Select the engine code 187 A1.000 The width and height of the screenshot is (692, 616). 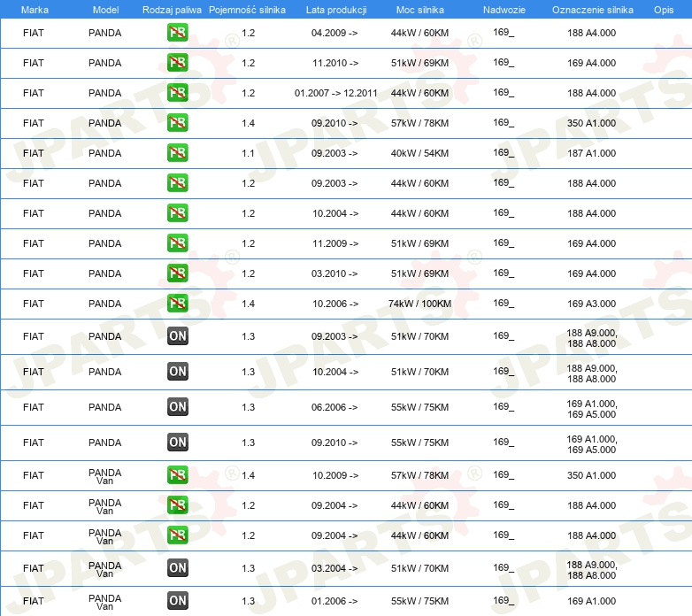point(591,153)
